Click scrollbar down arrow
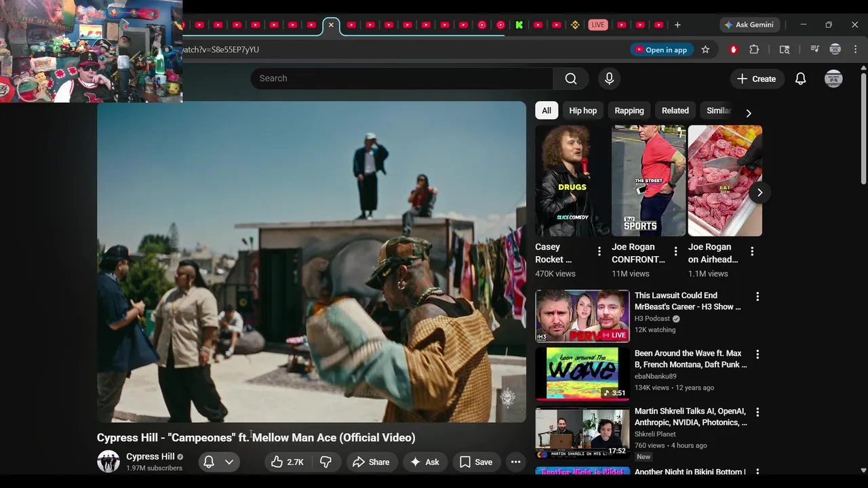 [x=863, y=470]
